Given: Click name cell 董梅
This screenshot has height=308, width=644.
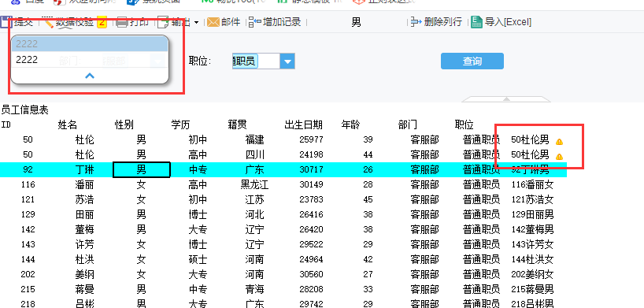Looking at the screenshot, I should pos(84,229).
